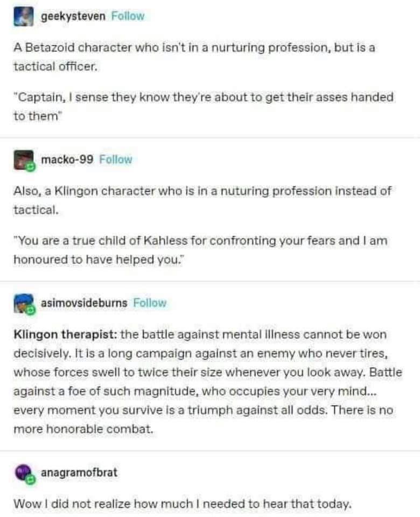Click the 'Captain, I sense they know' quote
Viewport: 420px width, 517px height.
click(204, 107)
